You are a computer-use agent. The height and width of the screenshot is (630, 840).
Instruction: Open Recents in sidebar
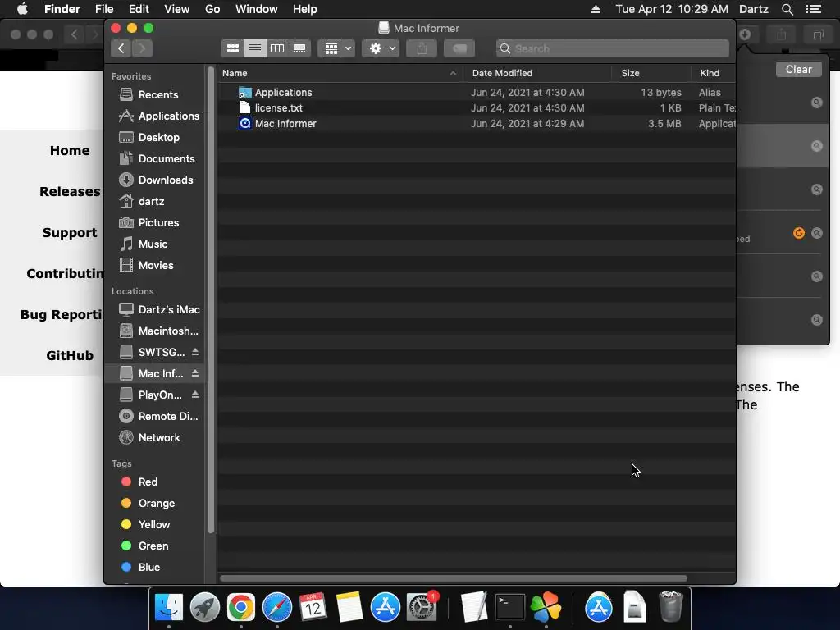coord(155,95)
